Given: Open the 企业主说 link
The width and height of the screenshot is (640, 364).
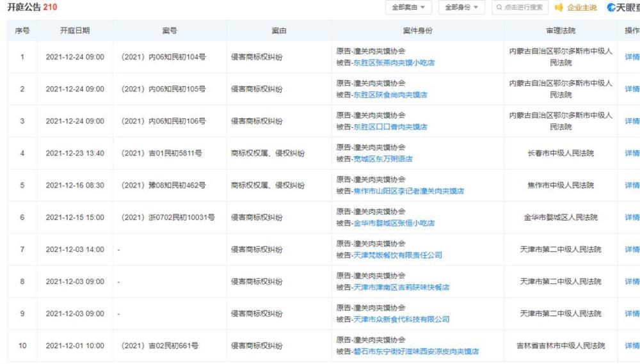Looking at the screenshot, I should (x=582, y=7).
